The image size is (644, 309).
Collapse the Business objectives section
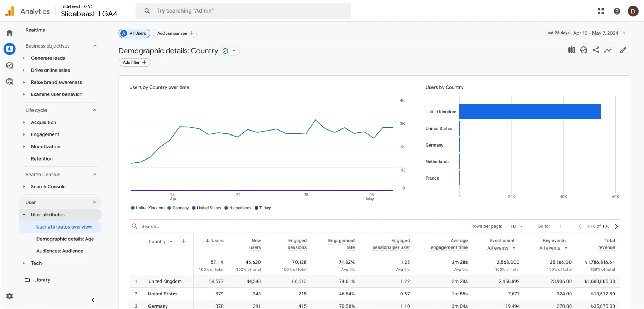point(95,46)
